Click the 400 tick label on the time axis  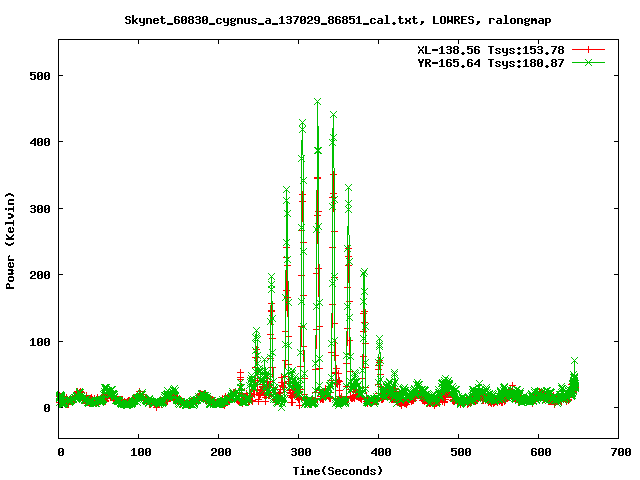coord(381,452)
